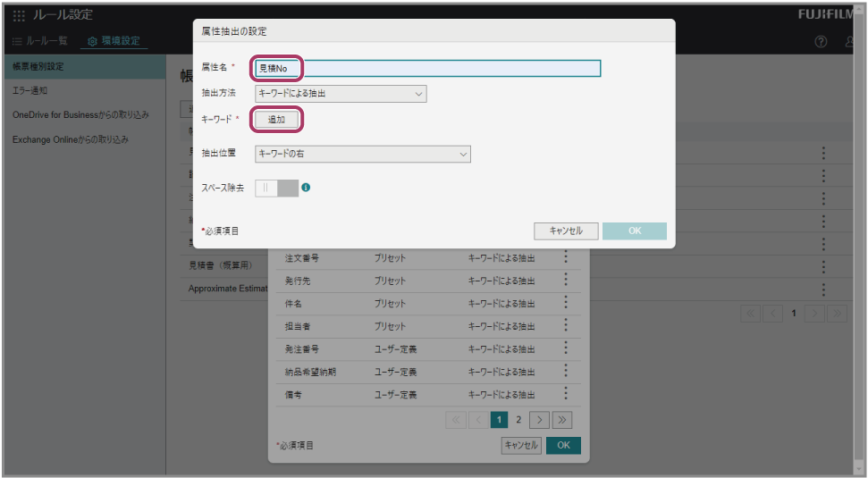Click the 件名 attribute name
Viewport: 868px width, 478px height.
point(293,304)
